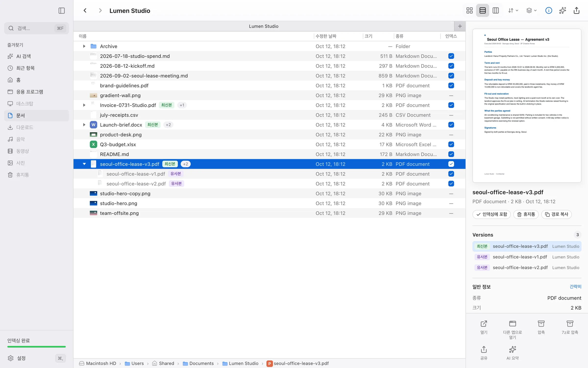Open the sort order dropdown
The image size is (588, 368).
pyautogui.click(x=513, y=11)
